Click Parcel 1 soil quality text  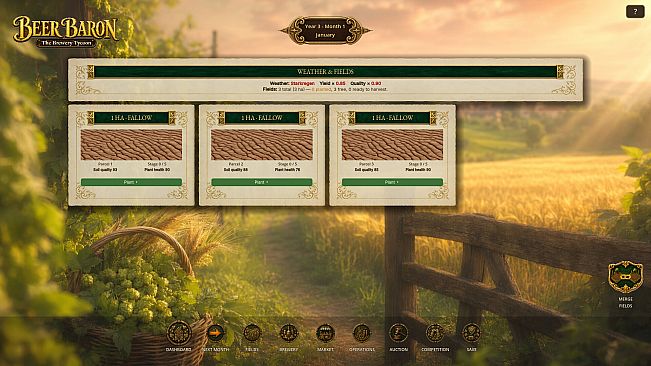[x=105, y=170]
